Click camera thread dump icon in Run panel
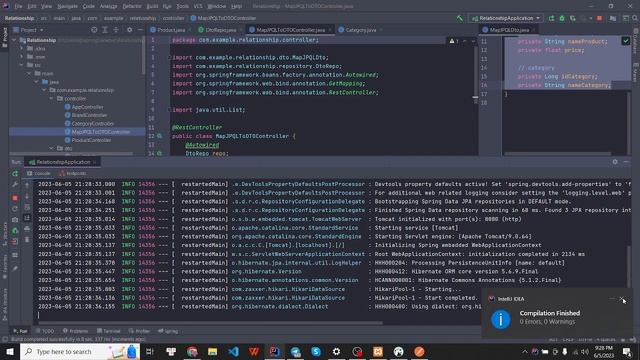640x360 pixels. tap(15, 220)
